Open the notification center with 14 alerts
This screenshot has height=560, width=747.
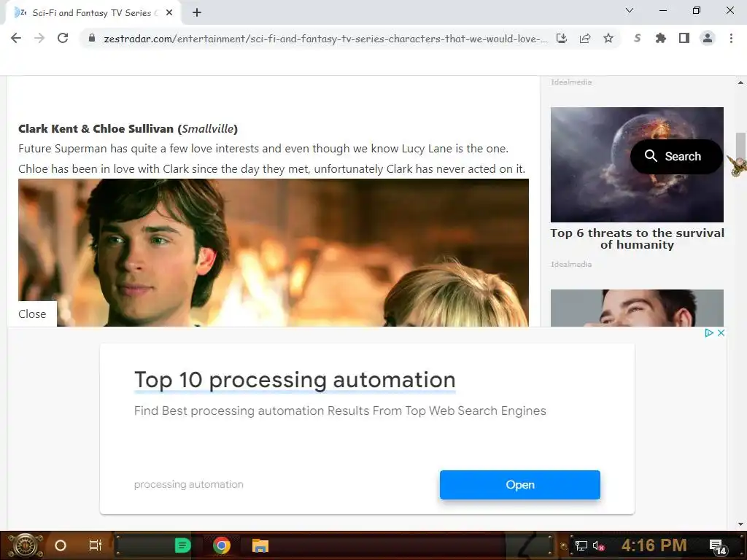(x=718, y=547)
